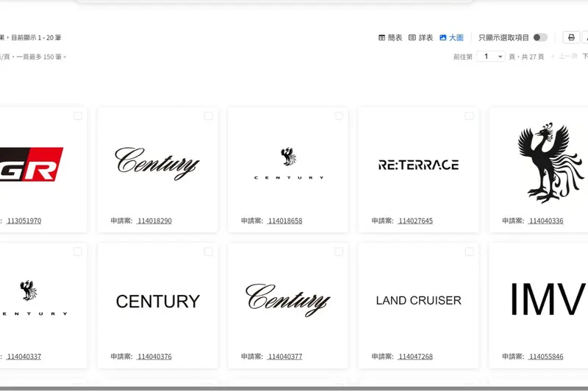Click the large phoenix emblem image

pos(544,163)
